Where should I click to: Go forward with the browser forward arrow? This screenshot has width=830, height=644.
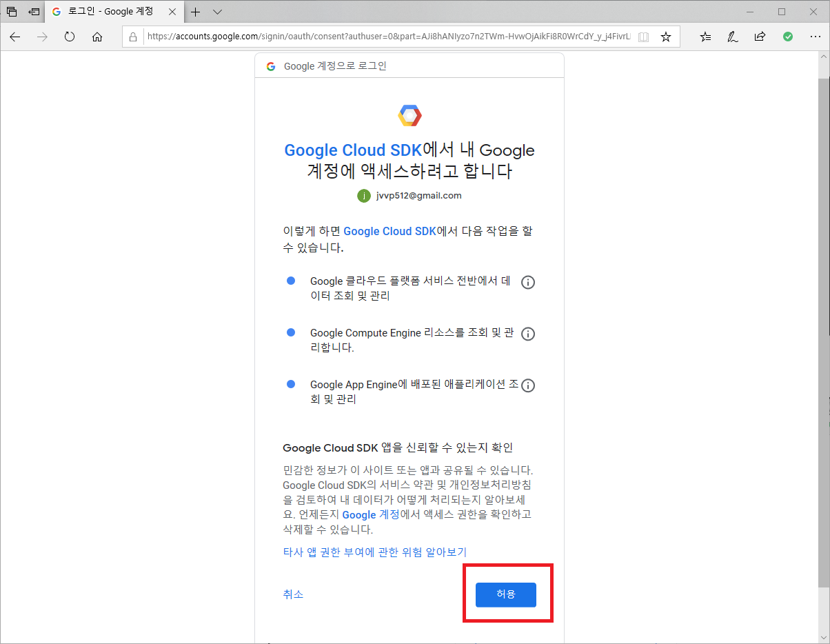[43, 37]
